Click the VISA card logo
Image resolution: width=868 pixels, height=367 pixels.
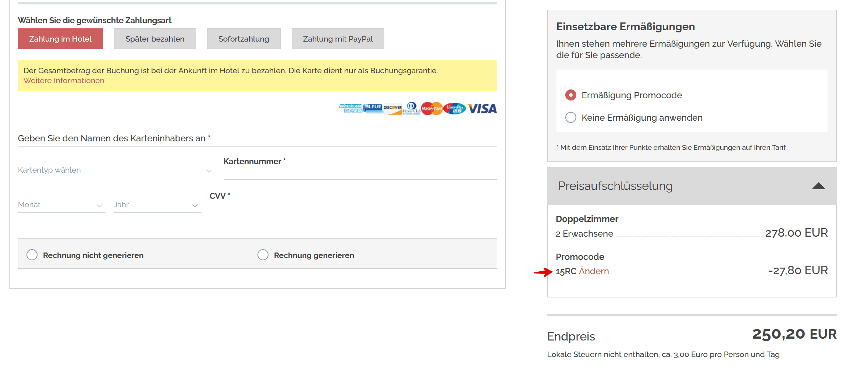(x=482, y=109)
